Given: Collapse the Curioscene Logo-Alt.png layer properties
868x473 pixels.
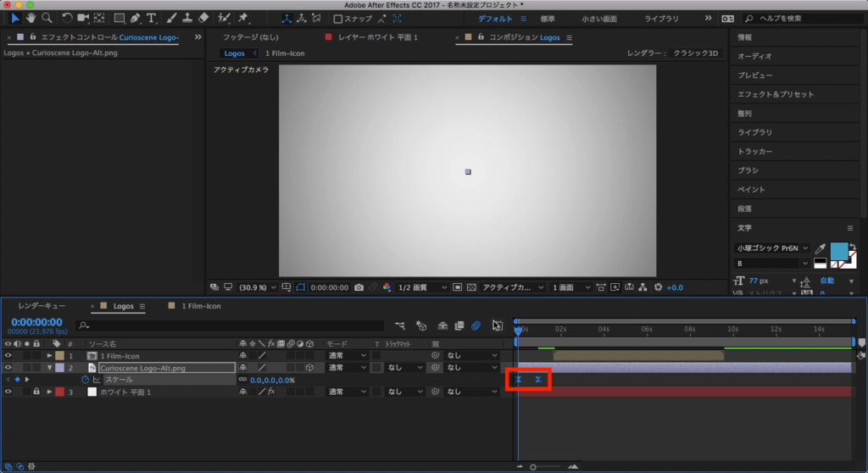Looking at the screenshot, I should [x=49, y=368].
